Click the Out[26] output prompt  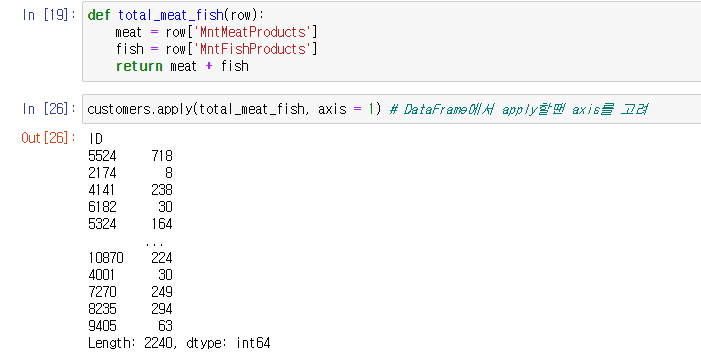48,138
